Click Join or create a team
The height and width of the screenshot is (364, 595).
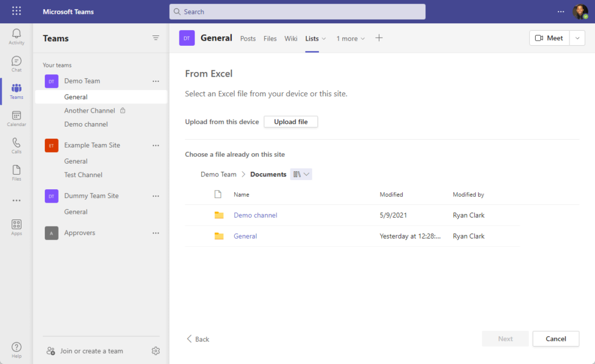[85, 351]
